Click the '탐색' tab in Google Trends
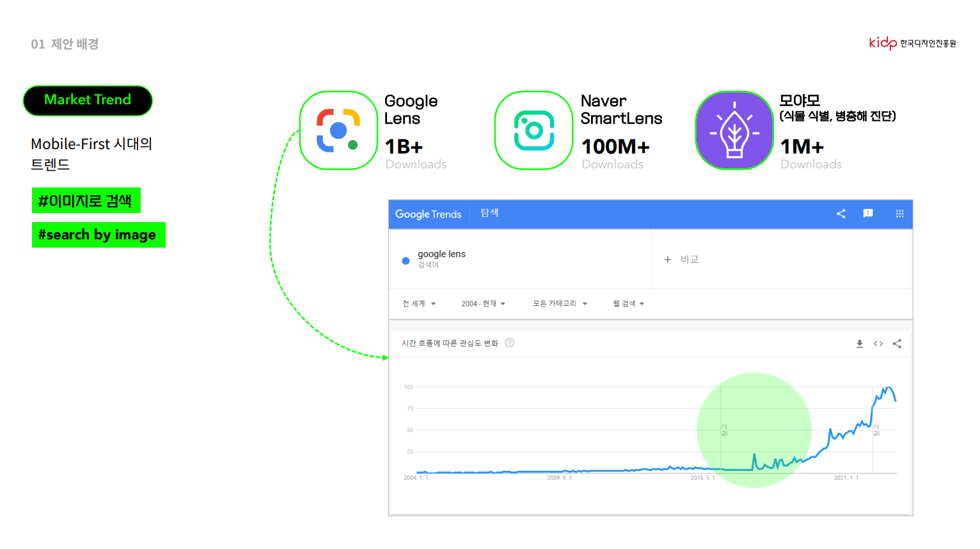The image size is (980, 549). [489, 213]
